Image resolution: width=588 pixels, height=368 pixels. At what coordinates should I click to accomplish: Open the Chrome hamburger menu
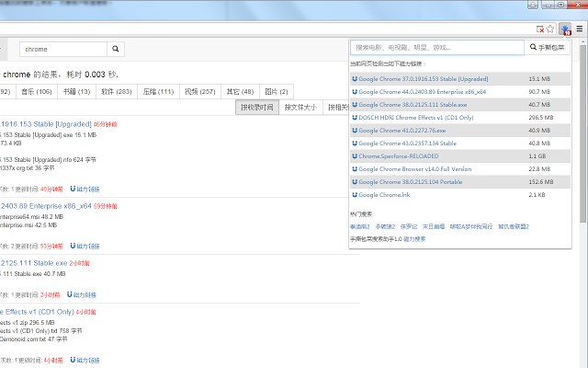(580, 29)
